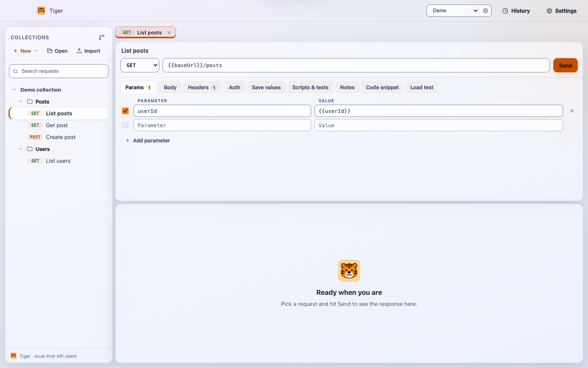Collapse the Users folder
The height and width of the screenshot is (368, 588).
(21, 149)
